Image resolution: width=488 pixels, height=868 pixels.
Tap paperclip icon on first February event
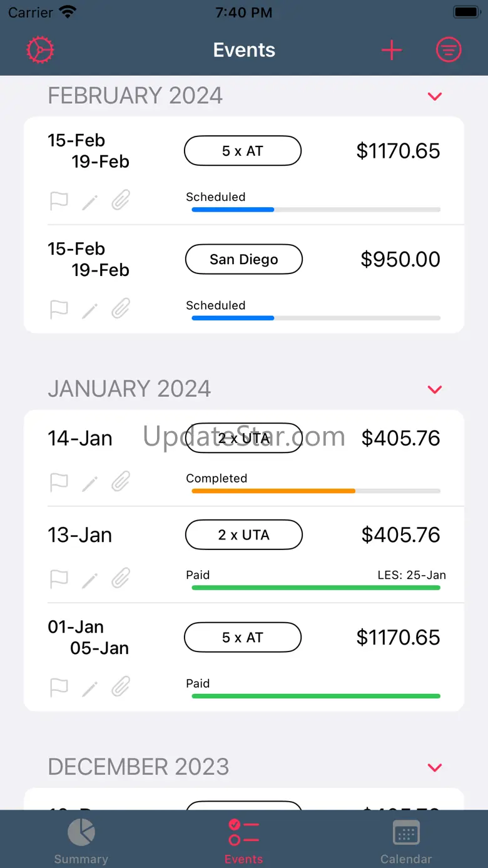(121, 201)
